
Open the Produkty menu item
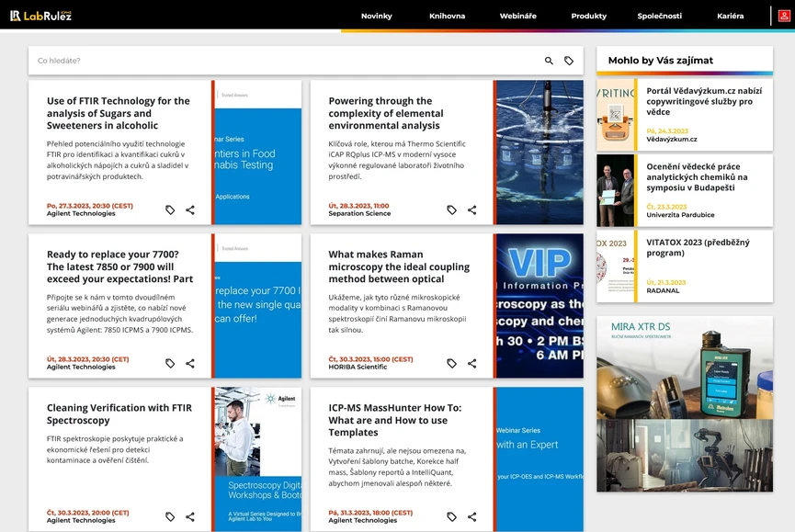coord(588,16)
